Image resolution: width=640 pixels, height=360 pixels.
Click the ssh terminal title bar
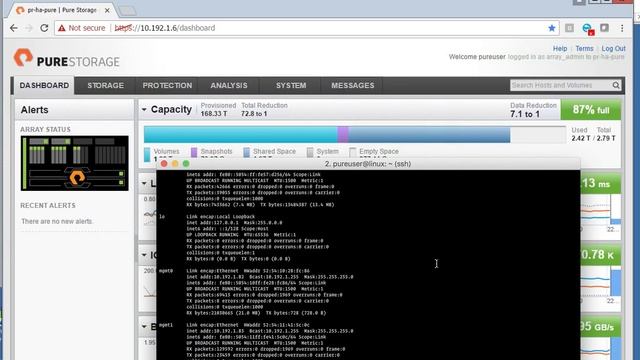coord(368,164)
